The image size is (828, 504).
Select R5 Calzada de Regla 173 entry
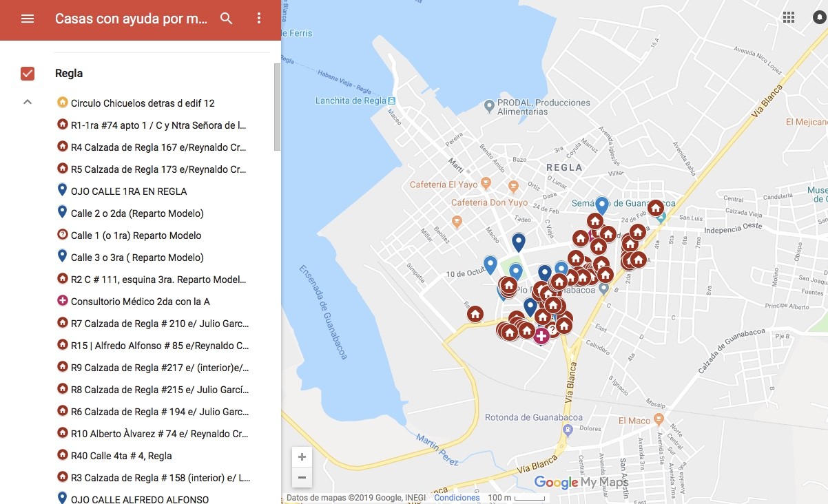158,169
